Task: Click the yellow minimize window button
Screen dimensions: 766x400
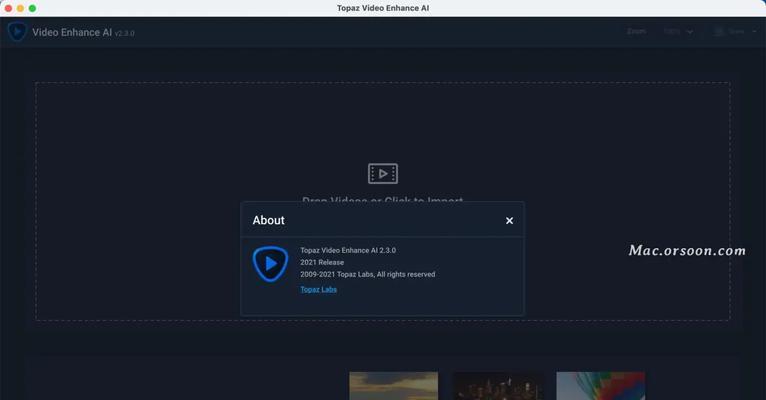Action: 20,8
